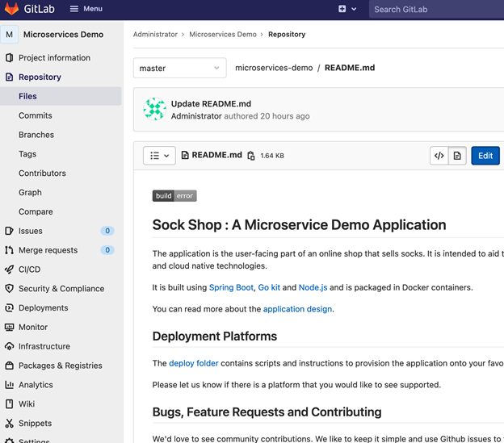Click the Snippets scissors icon
The width and height of the screenshot is (504, 443).
[x=10, y=424]
